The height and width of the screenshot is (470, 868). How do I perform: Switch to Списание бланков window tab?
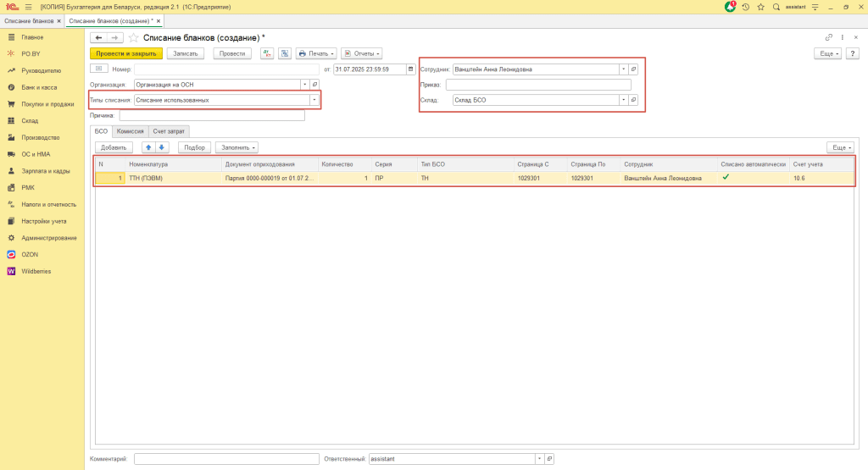click(29, 21)
